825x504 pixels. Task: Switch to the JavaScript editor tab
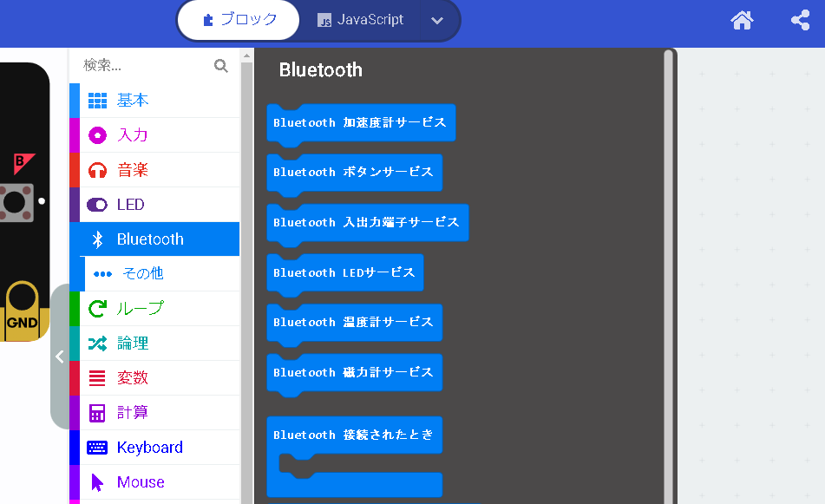(360, 20)
